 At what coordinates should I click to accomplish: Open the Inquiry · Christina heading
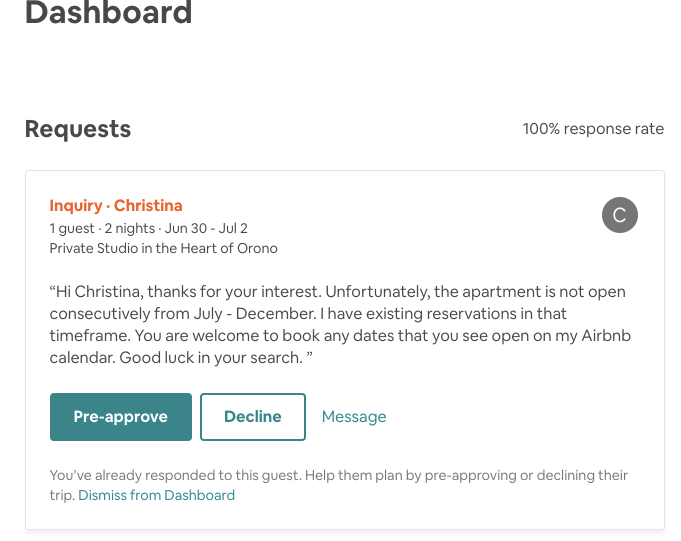pos(116,206)
